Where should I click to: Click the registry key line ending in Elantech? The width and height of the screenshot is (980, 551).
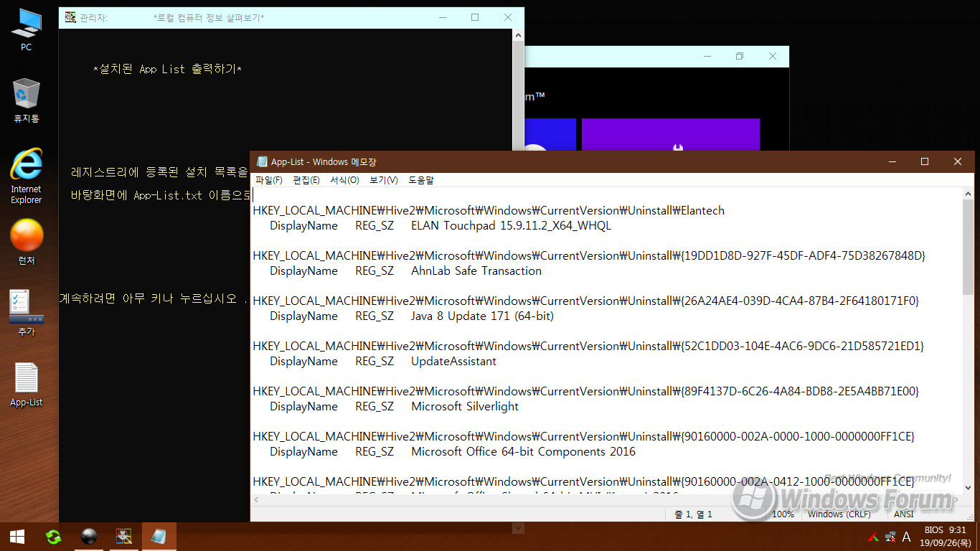tap(489, 210)
